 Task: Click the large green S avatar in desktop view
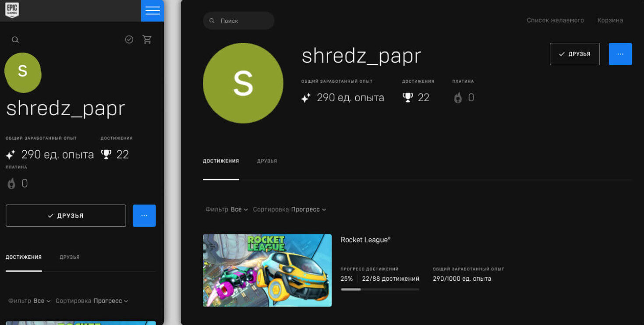(x=243, y=83)
